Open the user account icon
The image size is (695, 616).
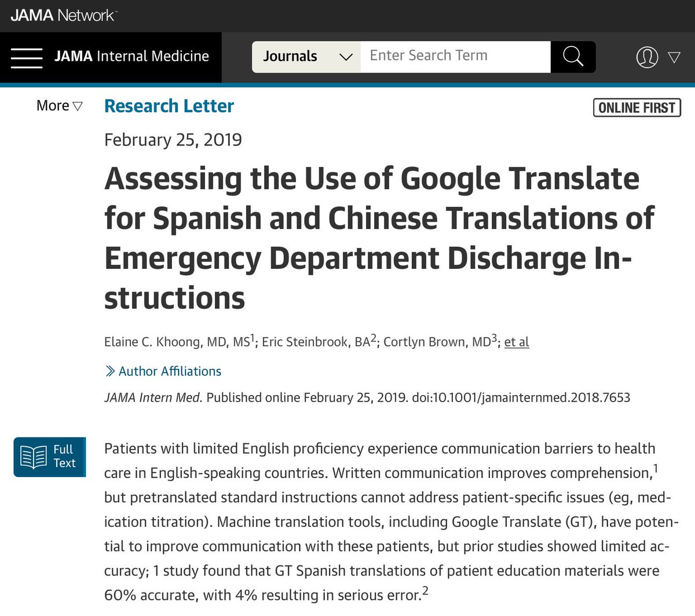(x=647, y=57)
